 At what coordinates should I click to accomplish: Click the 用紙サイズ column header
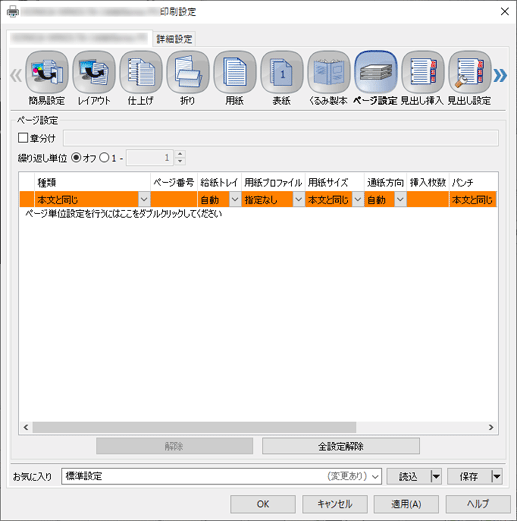334,182
